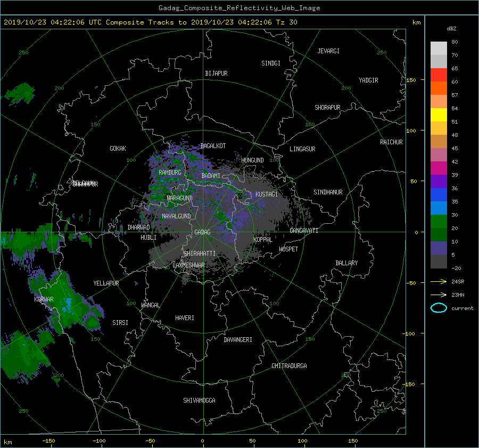Select the blue 35-36 dBZ swatch

click(439, 194)
